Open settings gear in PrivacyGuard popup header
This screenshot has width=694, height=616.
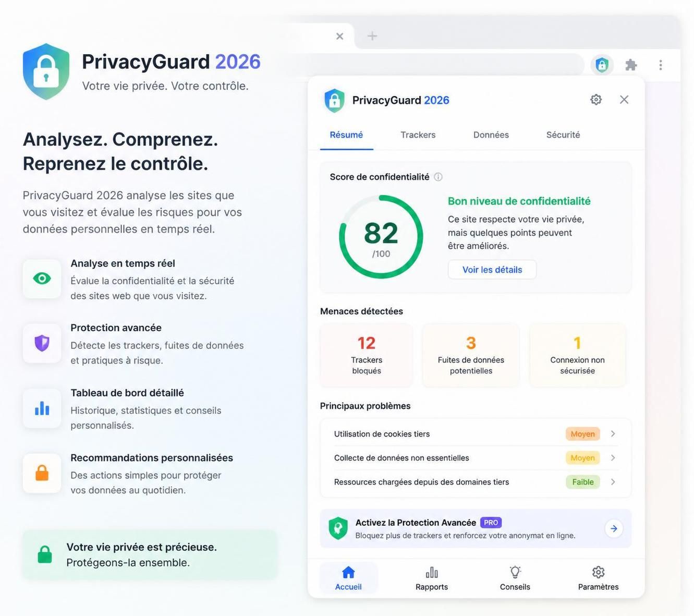pyautogui.click(x=596, y=100)
